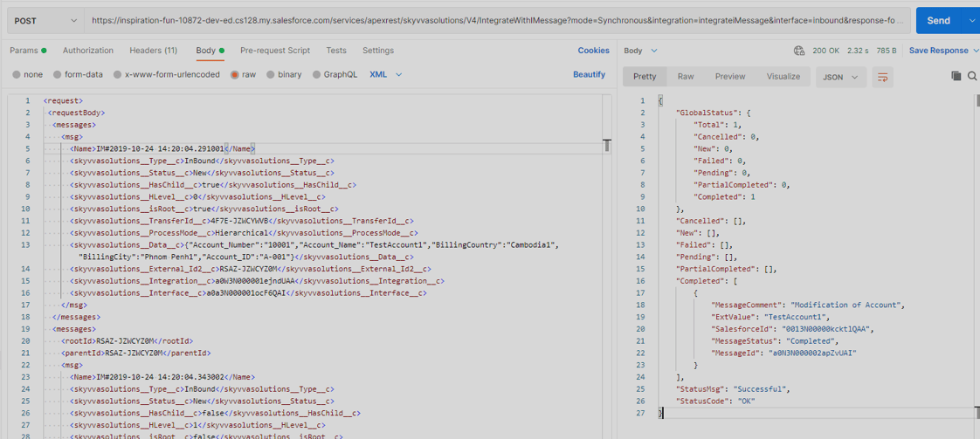Expand the Send button arrow options
980x439 pixels.
(972, 20)
